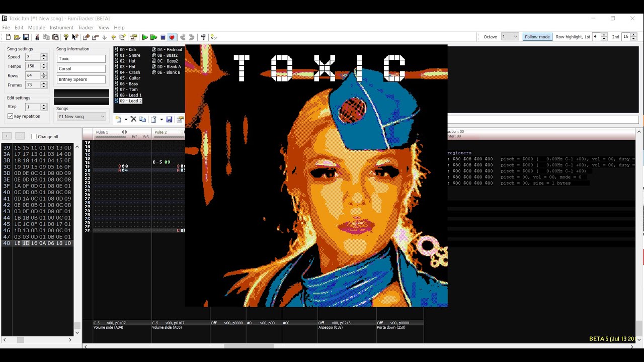Open the Songs dropdown
Viewport: 644px width, 362px height.
[x=82, y=117]
